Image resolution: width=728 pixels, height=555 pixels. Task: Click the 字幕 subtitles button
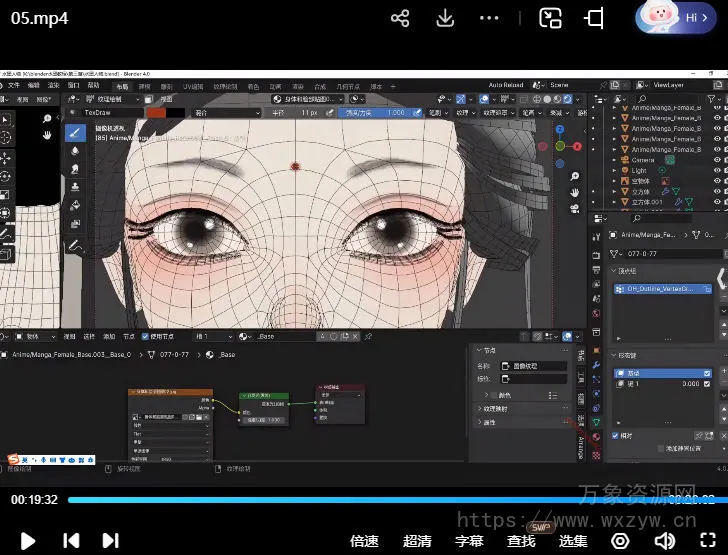click(469, 541)
